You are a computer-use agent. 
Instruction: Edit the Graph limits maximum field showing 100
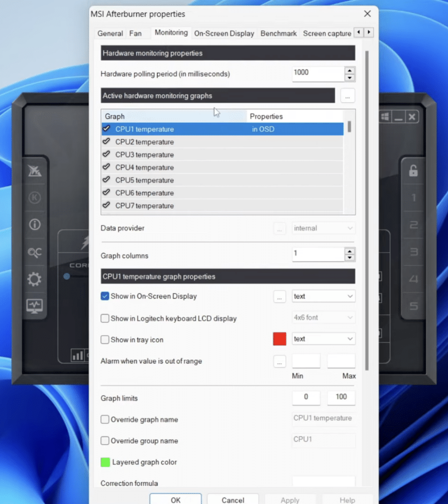click(x=341, y=398)
